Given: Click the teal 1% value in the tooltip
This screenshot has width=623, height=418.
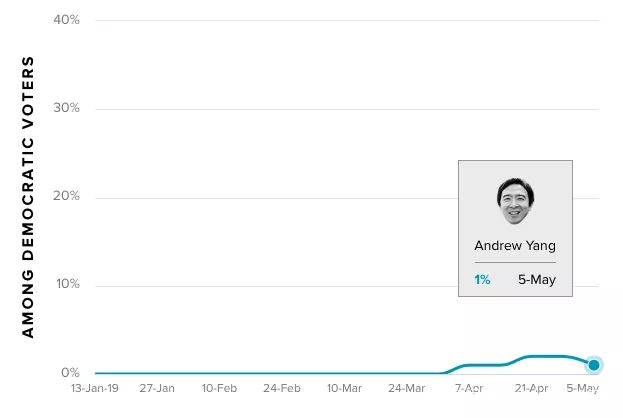Looking at the screenshot, I should tap(482, 280).
